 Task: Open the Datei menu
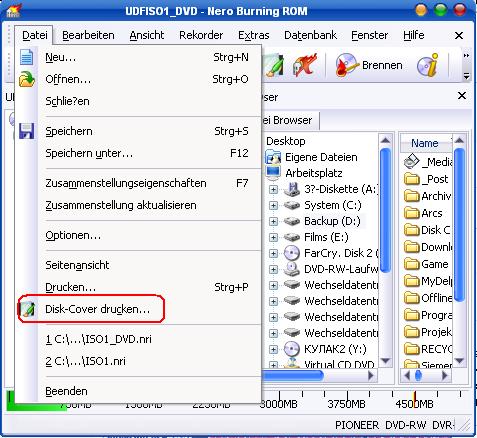point(35,35)
